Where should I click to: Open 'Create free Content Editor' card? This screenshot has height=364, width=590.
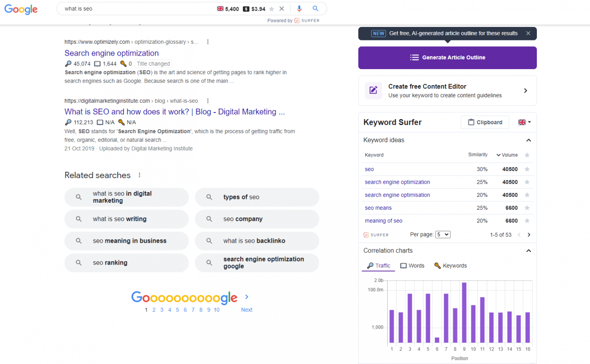448,91
